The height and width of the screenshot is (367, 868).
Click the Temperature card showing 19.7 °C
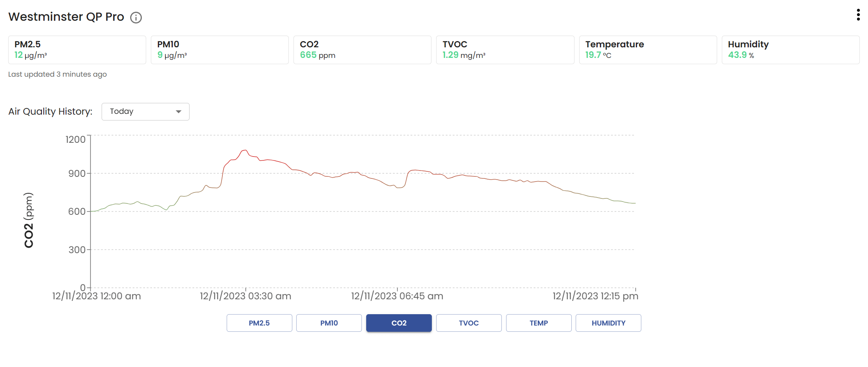(648, 50)
